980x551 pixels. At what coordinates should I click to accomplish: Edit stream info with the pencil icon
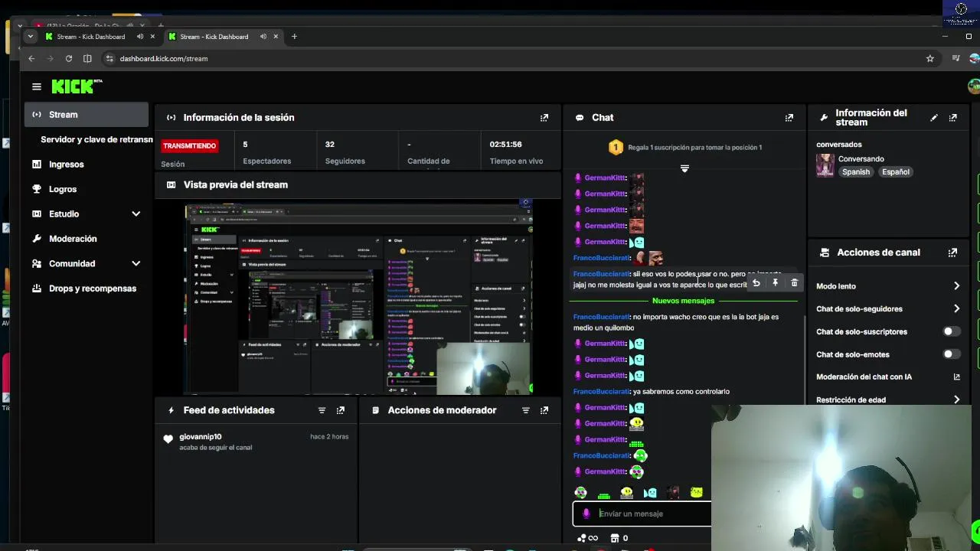tap(934, 118)
